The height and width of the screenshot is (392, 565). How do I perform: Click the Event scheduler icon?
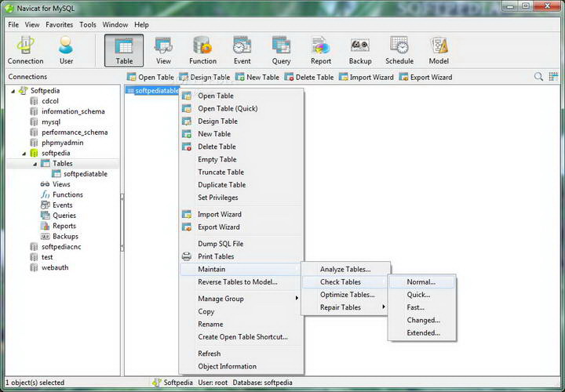pyautogui.click(x=242, y=50)
